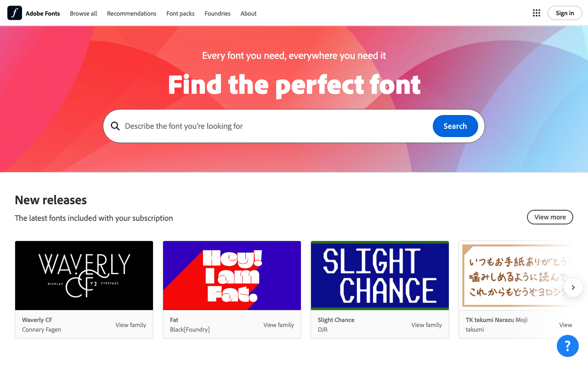This screenshot has width=588, height=368.
Task: Click View more for new releases
Action: click(550, 217)
